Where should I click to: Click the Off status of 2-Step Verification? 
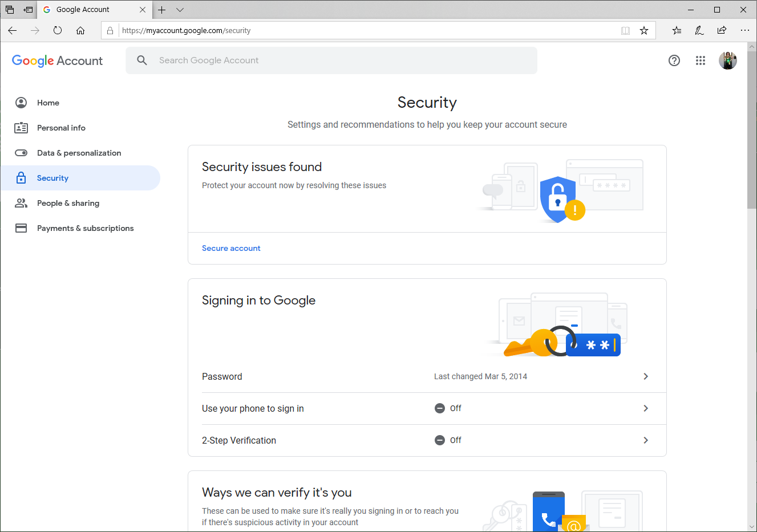(448, 440)
